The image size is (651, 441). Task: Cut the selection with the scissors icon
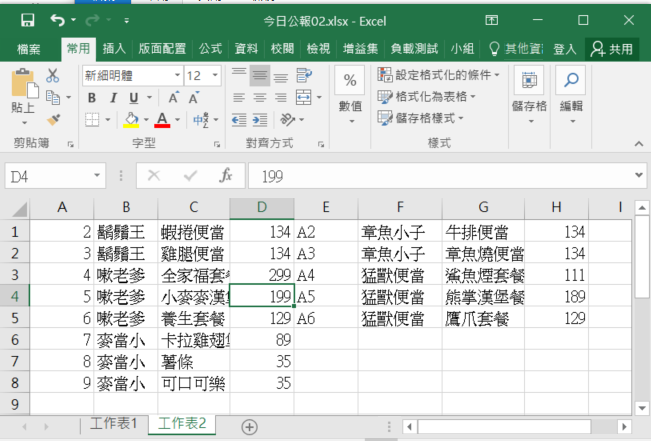click(53, 76)
